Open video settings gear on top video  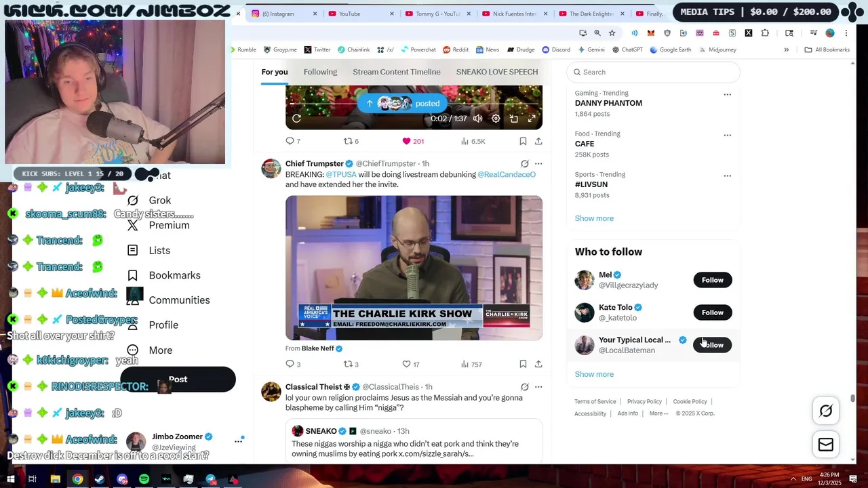(496, 119)
